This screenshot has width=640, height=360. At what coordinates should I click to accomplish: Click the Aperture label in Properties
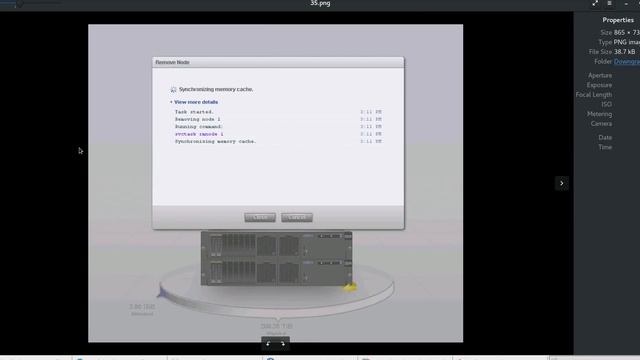600,76
